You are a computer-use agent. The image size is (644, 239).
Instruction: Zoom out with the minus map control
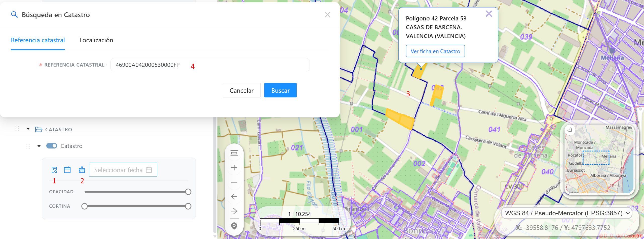[234, 182]
